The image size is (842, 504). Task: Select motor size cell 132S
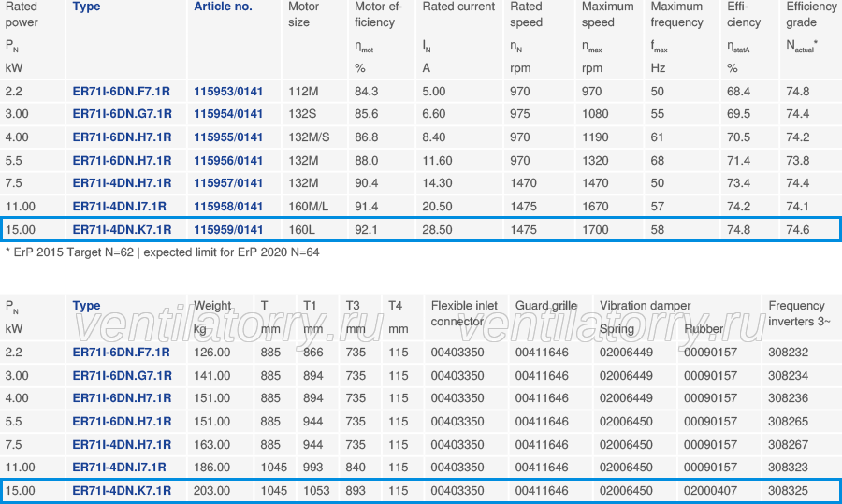[x=302, y=114]
